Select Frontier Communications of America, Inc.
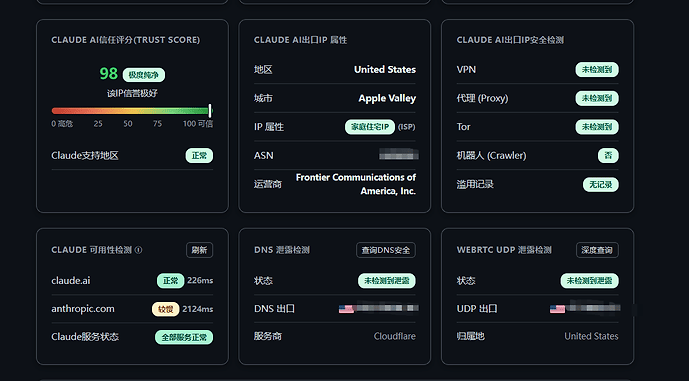This screenshot has height=381, width=689. click(355, 184)
